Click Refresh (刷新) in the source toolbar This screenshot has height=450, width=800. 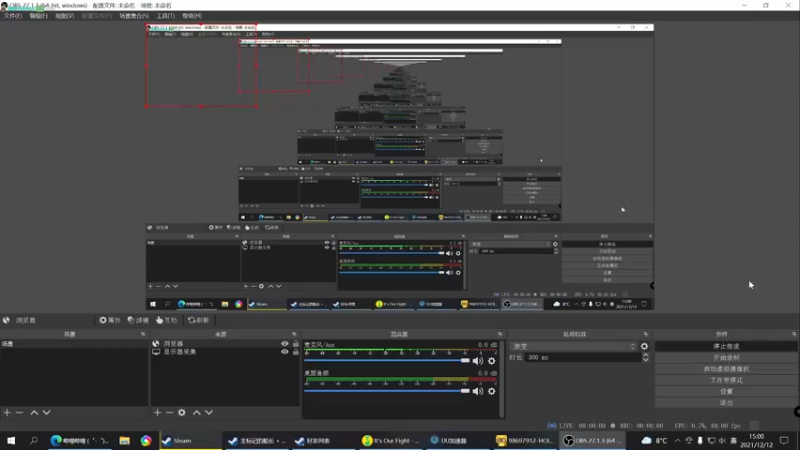click(198, 320)
